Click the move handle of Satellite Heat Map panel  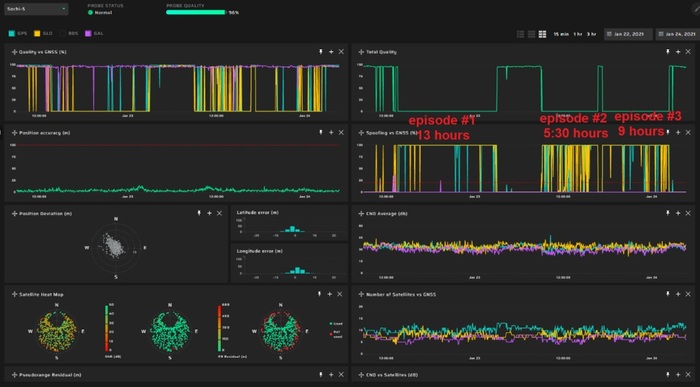(x=14, y=294)
